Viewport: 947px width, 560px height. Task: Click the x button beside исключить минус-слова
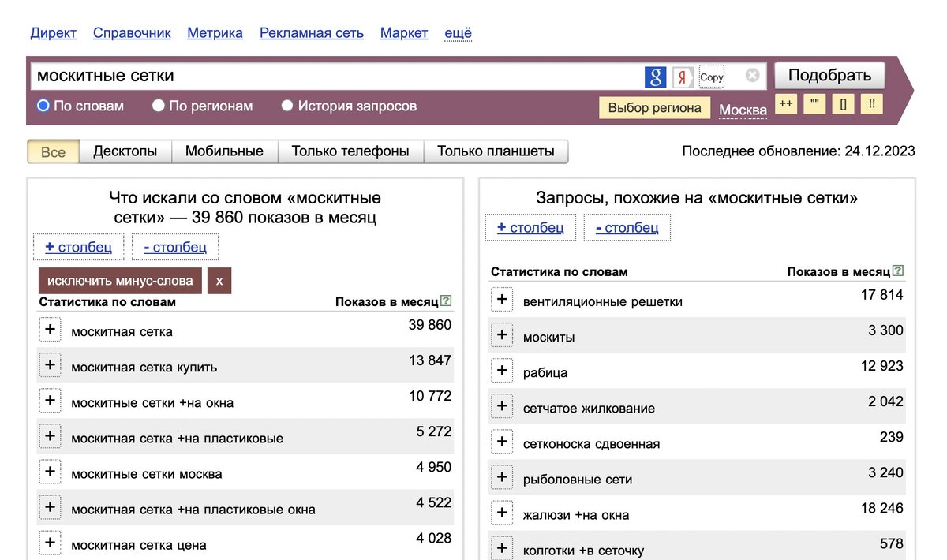tap(219, 281)
